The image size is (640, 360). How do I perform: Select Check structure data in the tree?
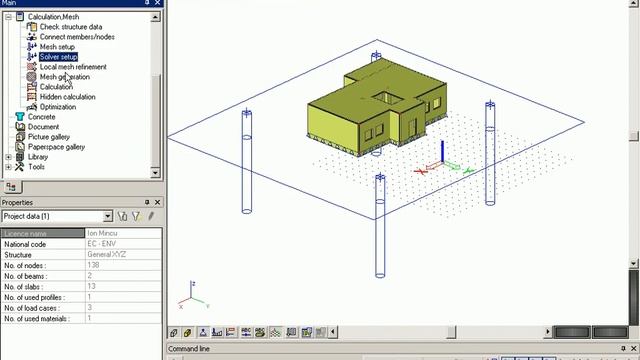71,27
